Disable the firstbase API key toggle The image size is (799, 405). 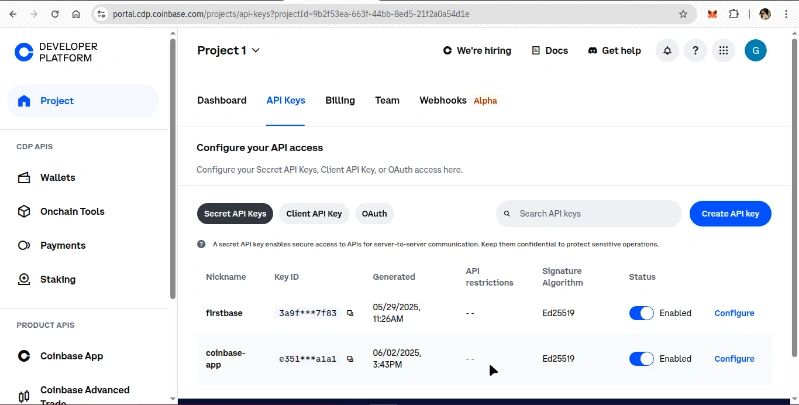[x=641, y=313]
